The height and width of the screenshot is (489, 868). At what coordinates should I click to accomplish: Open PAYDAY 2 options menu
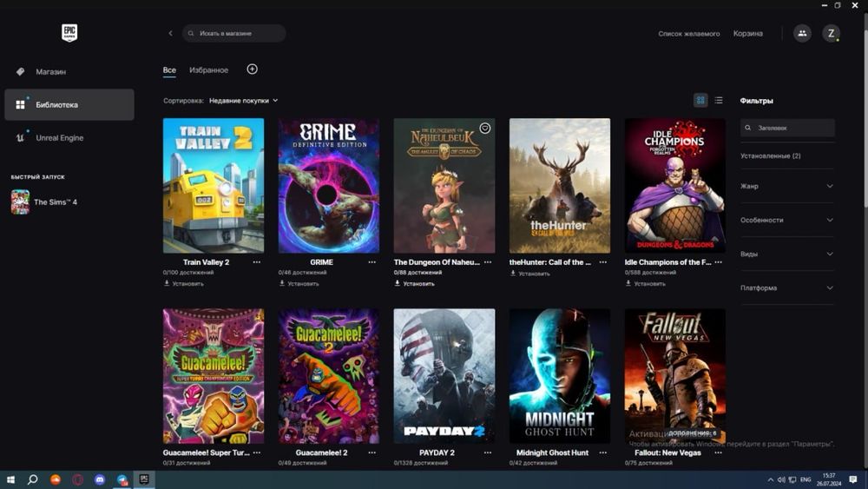pos(488,453)
